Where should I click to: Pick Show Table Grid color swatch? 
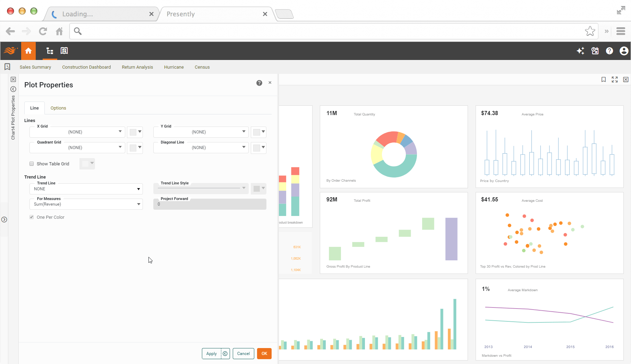(87, 164)
